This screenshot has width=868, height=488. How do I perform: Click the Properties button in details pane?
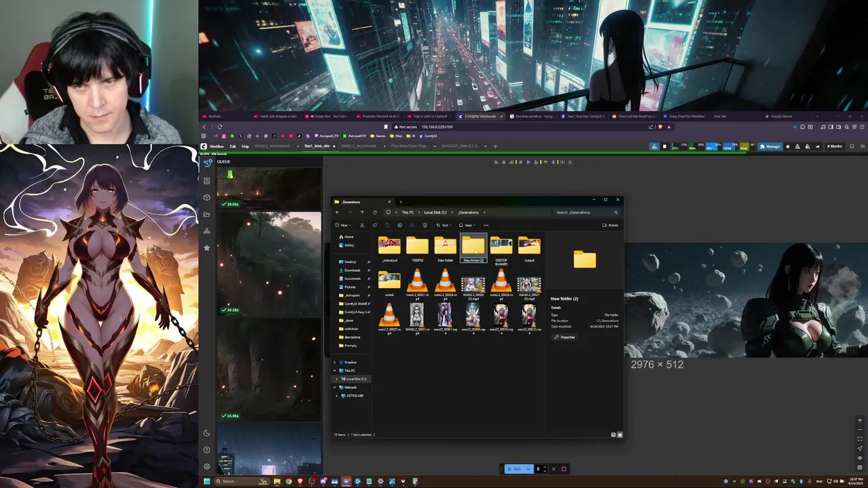click(564, 337)
